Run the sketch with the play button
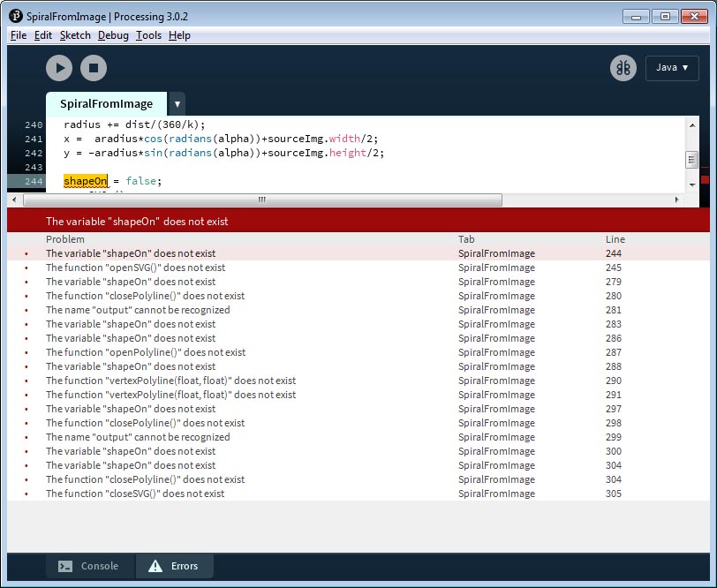The width and height of the screenshot is (717, 588). (x=59, y=68)
